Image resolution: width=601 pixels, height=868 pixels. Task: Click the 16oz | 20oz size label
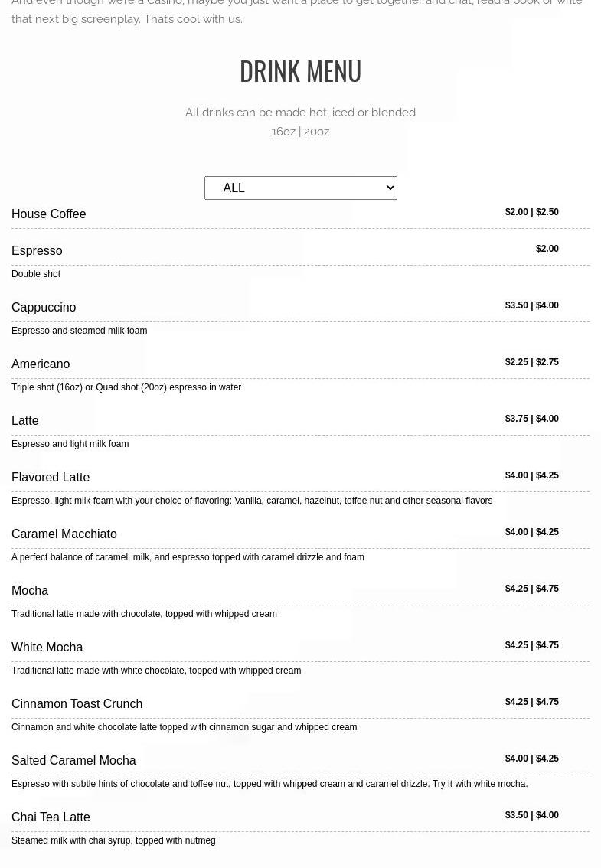coord(300,131)
